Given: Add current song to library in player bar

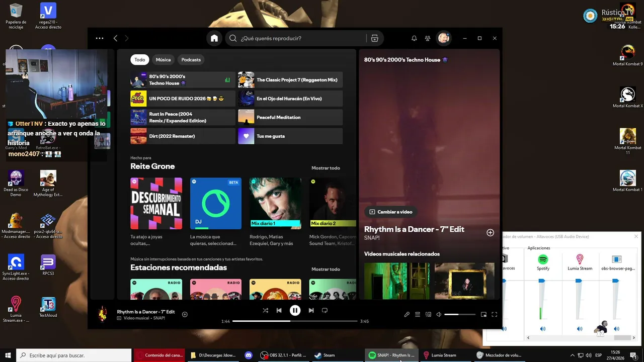Looking at the screenshot, I should tap(185, 314).
